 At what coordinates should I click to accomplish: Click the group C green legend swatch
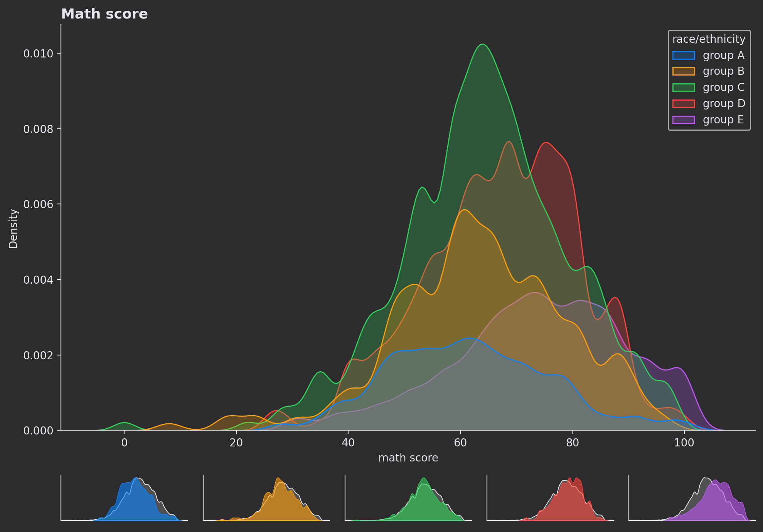[x=683, y=88]
